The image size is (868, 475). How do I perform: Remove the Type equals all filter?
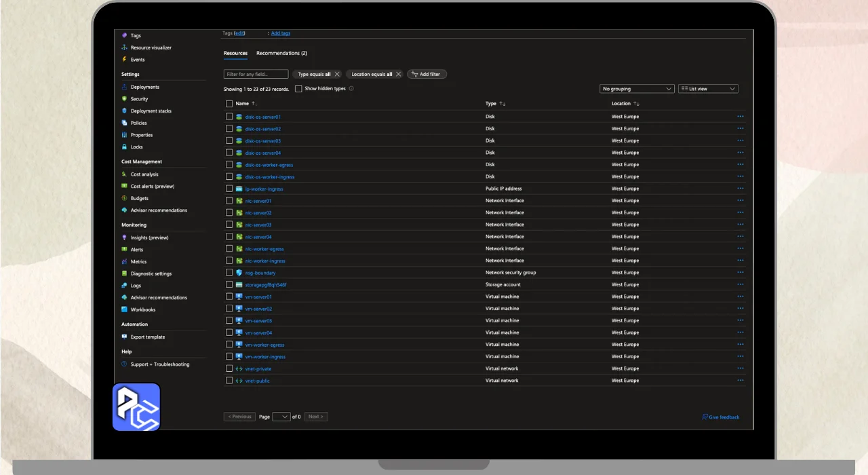coord(337,74)
